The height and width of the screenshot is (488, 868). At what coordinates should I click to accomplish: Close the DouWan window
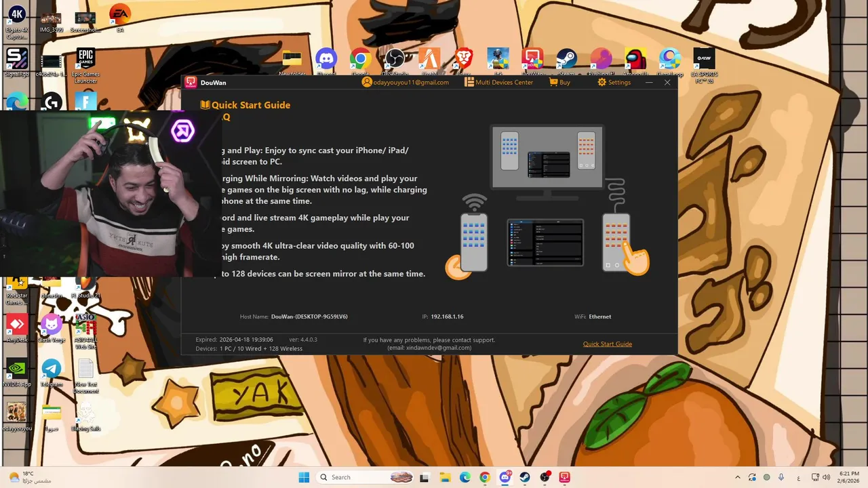(x=667, y=82)
